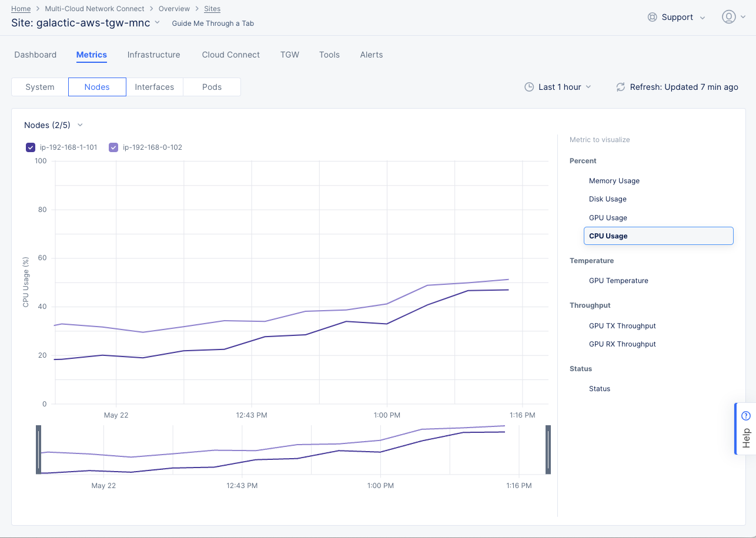
Task: Click the Support headset icon
Action: pos(653,17)
